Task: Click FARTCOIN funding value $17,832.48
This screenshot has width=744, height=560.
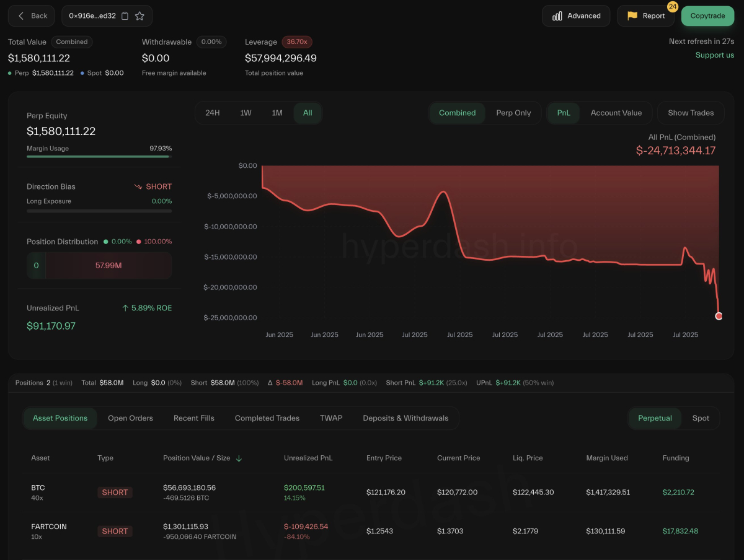Action: click(x=680, y=531)
